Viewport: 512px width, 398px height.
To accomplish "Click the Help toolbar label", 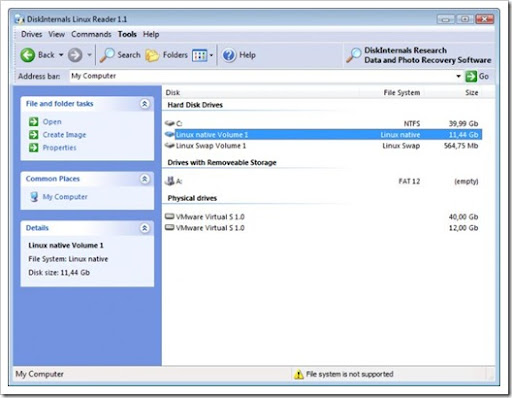I will click(247, 55).
